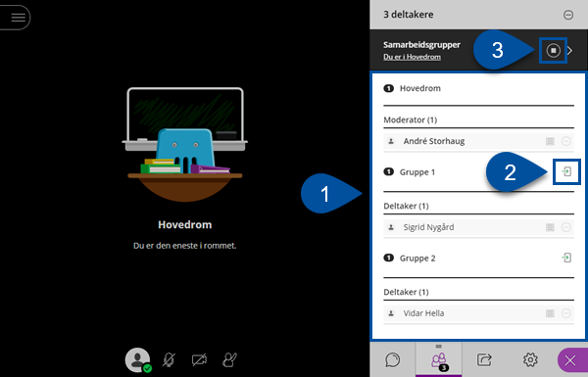
Task: Join Gruppe 2 using its enter icon
Action: pyautogui.click(x=566, y=258)
